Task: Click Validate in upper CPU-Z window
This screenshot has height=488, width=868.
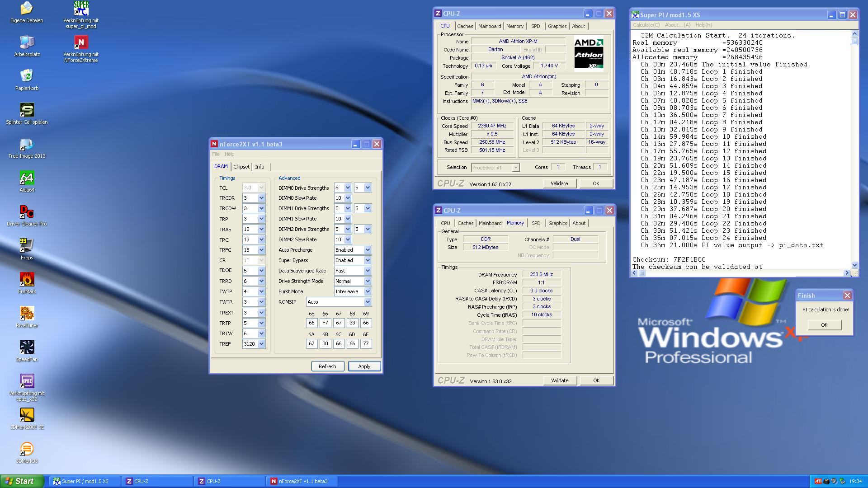Action: 559,183
